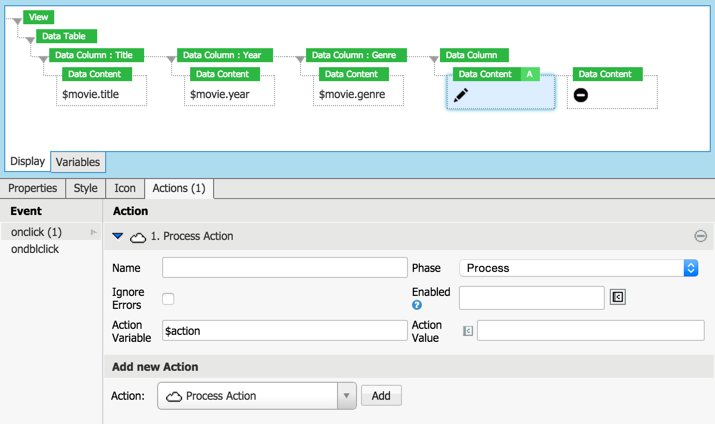Open the Icon tab
The image size is (715, 424).
[x=125, y=188]
